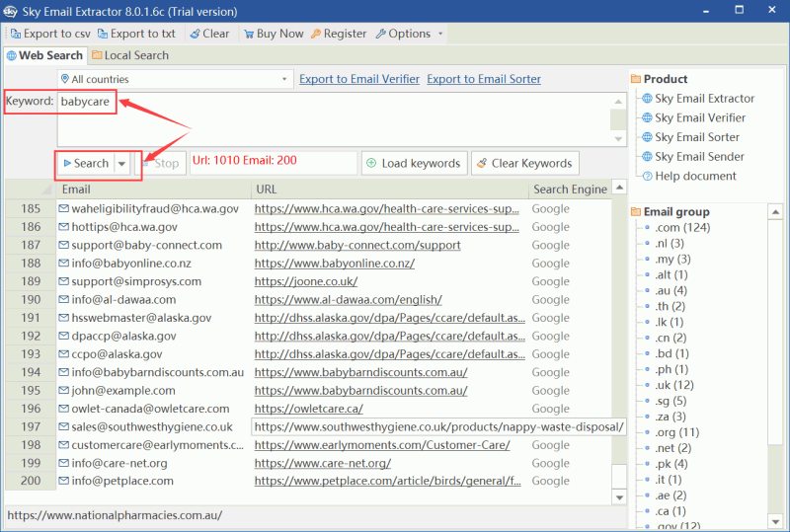Open Export to Email Verifier link

click(359, 79)
